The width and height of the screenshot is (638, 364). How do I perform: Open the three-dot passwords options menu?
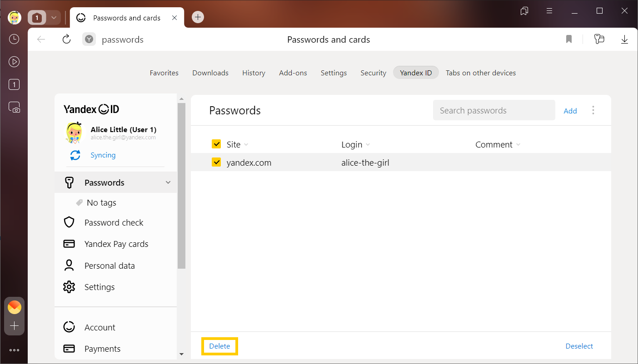(x=593, y=110)
